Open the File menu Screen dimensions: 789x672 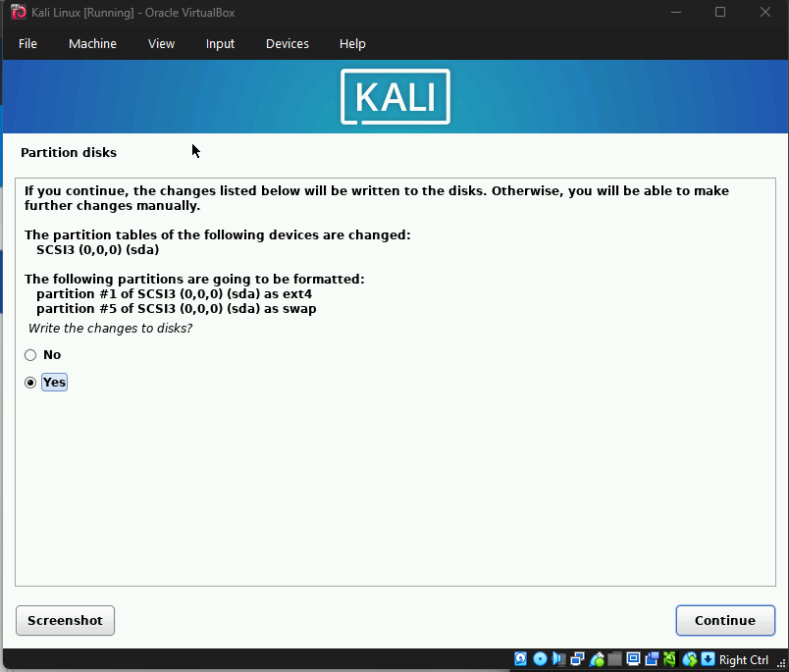pos(27,44)
